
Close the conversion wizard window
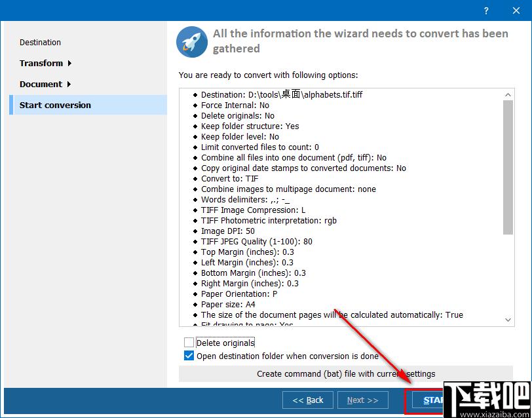[x=516, y=11]
